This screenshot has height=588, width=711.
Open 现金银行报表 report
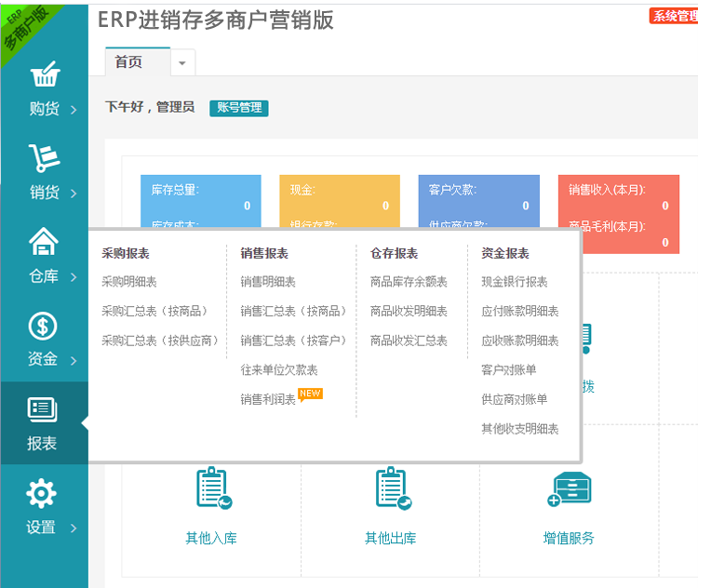(x=515, y=282)
